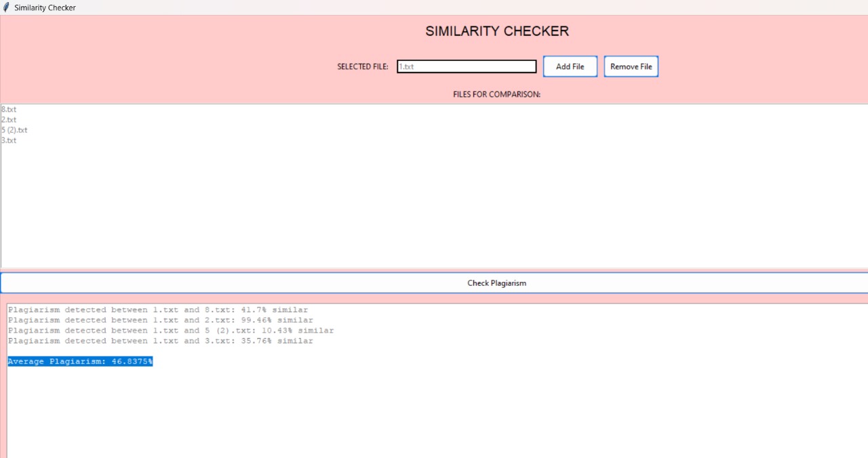This screenshot has width=868, height=458.
Task: Click the highlighted Average Plagiarism line
Action: 80,362
